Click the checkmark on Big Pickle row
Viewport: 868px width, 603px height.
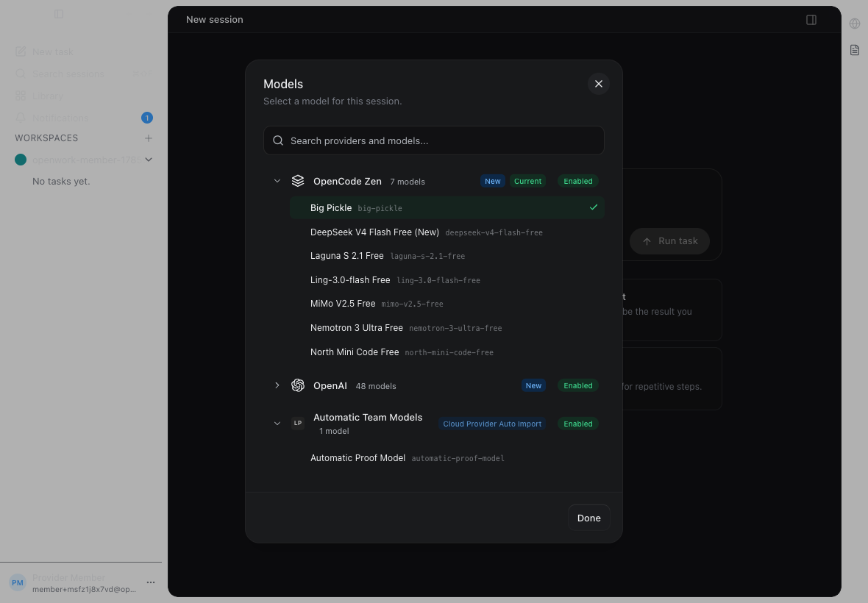[x=594, y=207]
